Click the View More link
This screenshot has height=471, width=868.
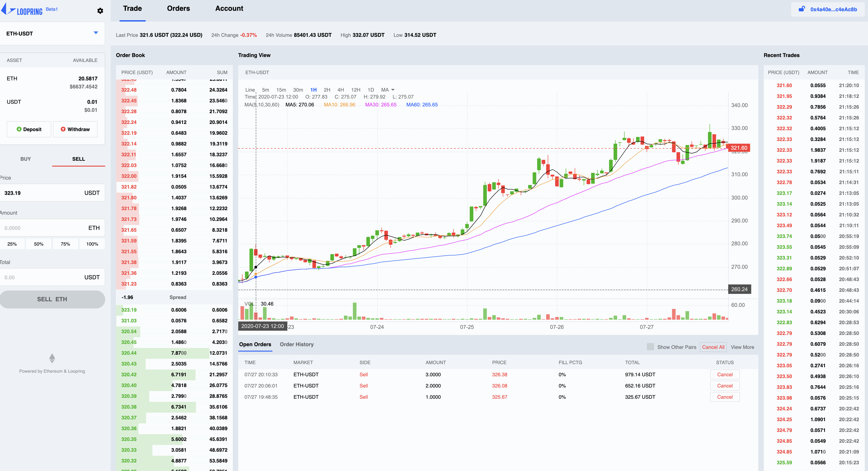pos(742,347)
